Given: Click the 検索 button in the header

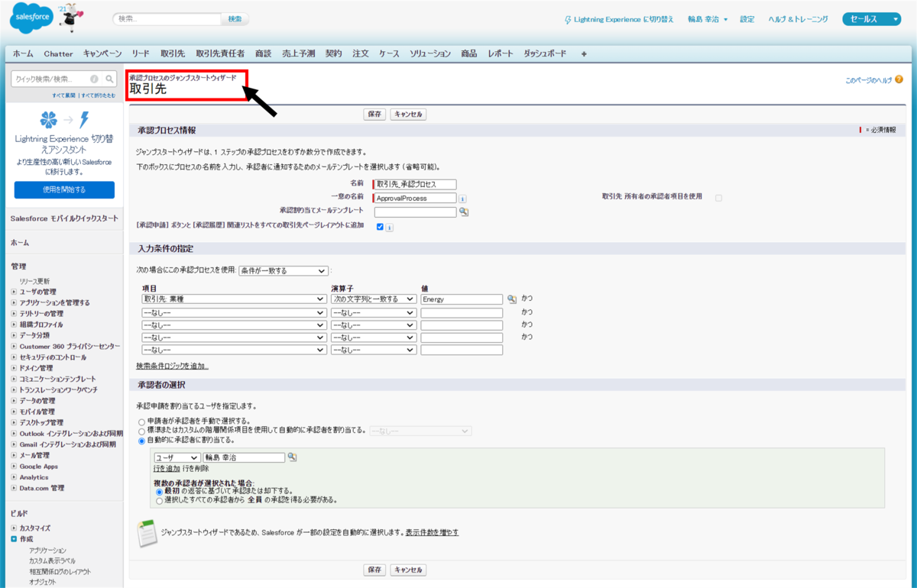Looking at the screenshot, I should click(235, 19).
